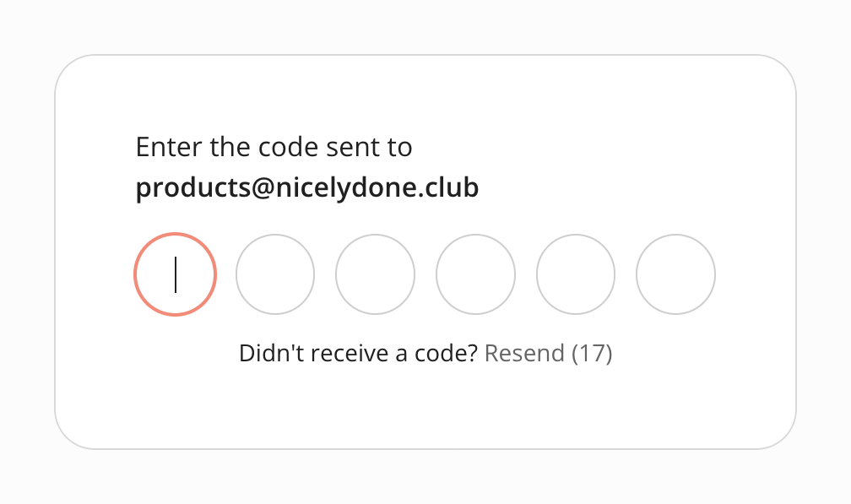Activate the coral-outlined focused input circle
The height and width of the screenshot is (504, 851).
(175, 274)
